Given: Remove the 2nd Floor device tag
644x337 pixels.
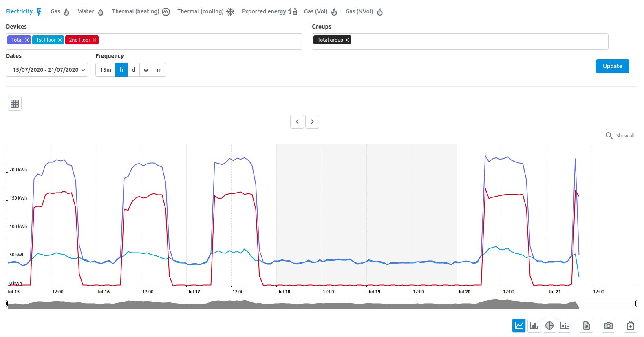Looking at the screenshot, I should tap(95, 40).
